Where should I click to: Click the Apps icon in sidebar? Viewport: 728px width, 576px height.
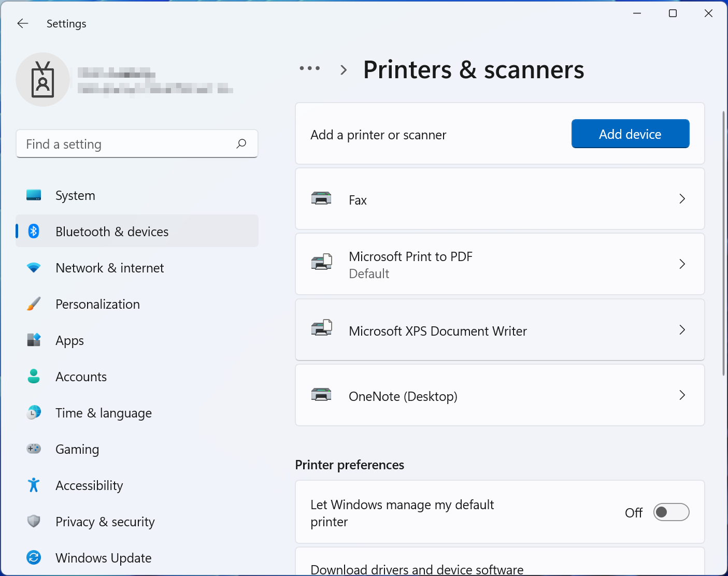pos(34,340)
